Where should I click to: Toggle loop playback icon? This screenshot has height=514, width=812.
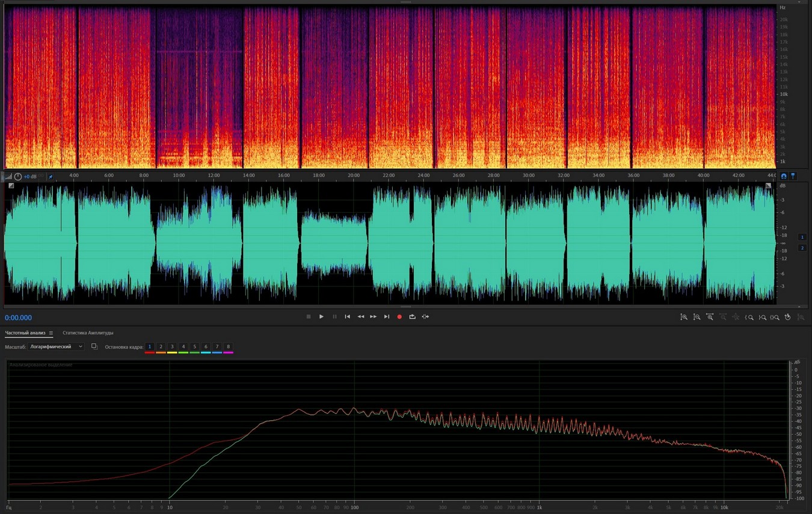click(412, 317)
